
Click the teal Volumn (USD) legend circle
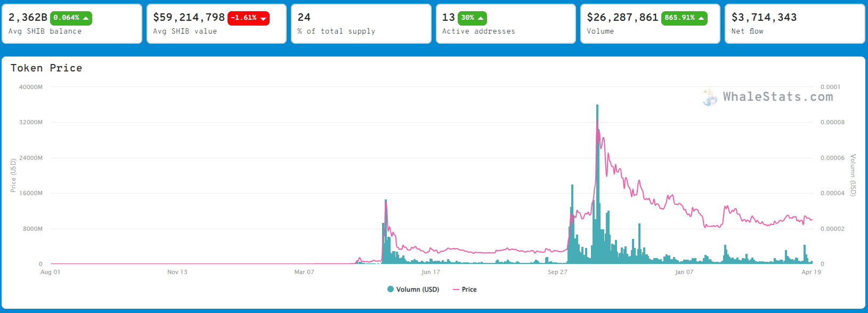[x=391, y=290]
